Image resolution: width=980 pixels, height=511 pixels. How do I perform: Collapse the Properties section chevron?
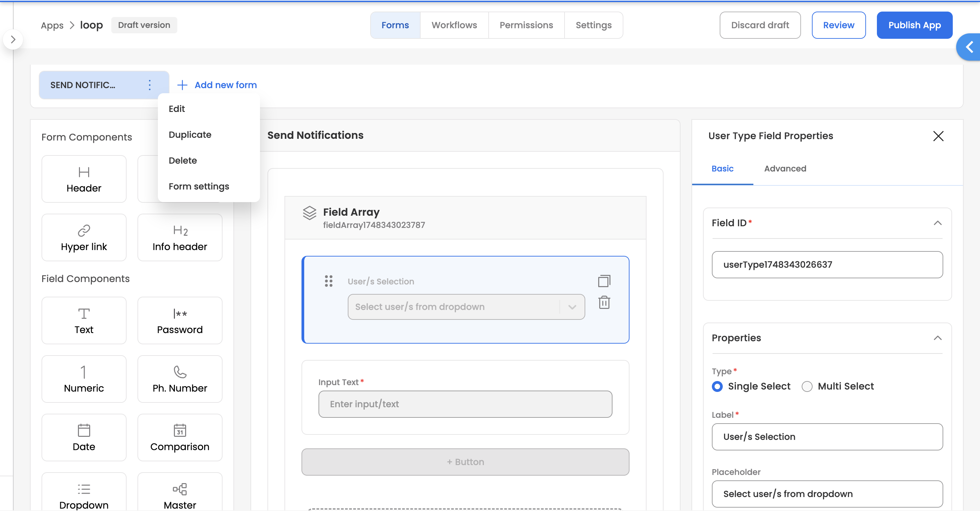(x=937, y=338)
